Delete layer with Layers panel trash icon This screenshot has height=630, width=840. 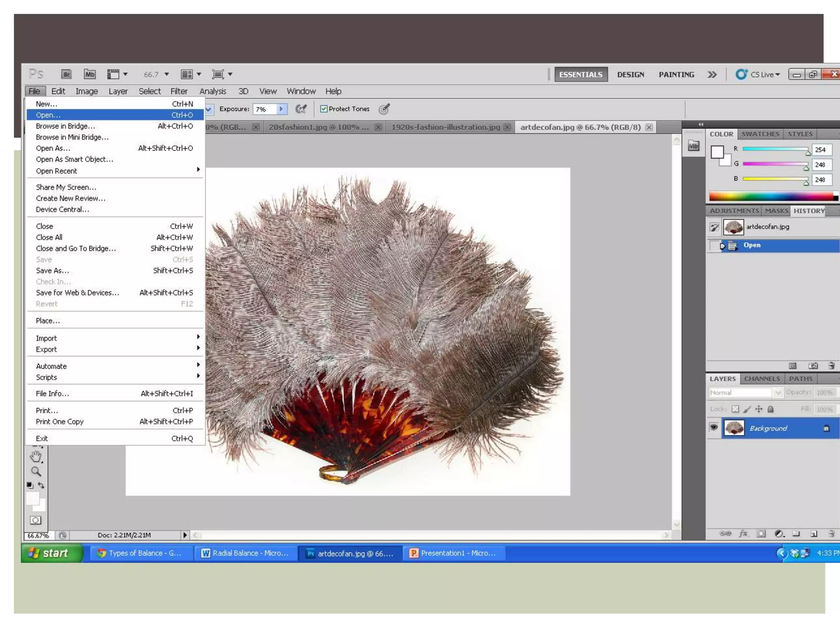point(831,534)
